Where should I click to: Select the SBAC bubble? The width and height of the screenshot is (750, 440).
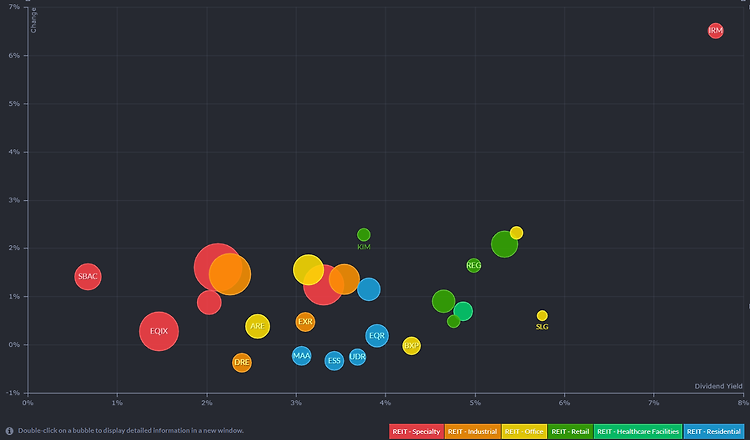[88, 276]
